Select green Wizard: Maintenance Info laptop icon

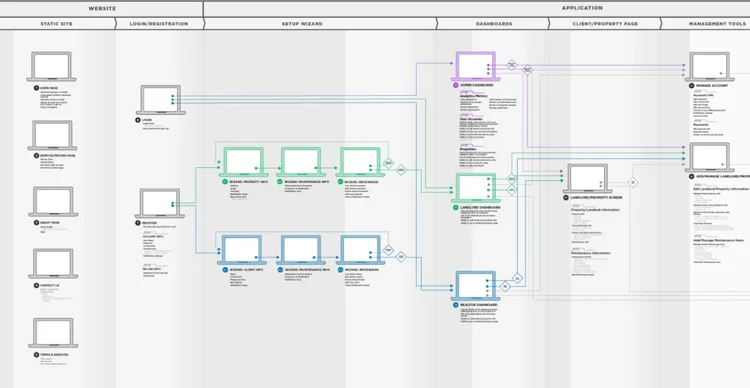[x=301, y=162]
